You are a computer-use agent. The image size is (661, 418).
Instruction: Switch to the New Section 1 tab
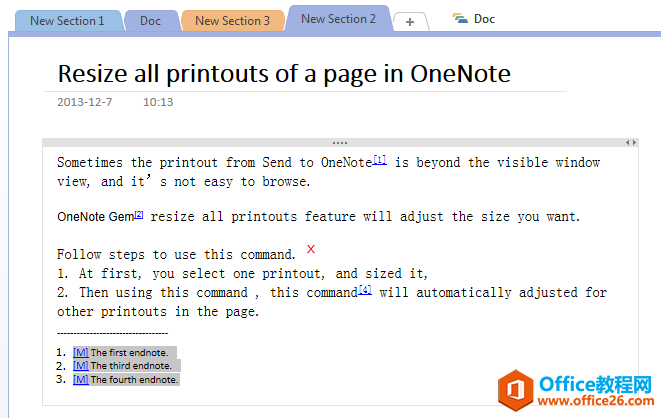(67, 21)
